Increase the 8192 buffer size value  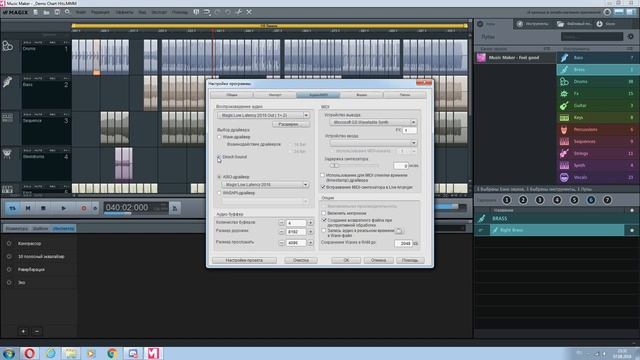[x=311, y=232]
